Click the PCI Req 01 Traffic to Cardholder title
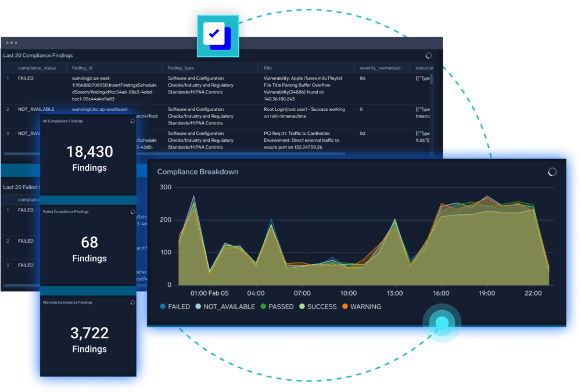Screen dimensions: 581x392 301,141
